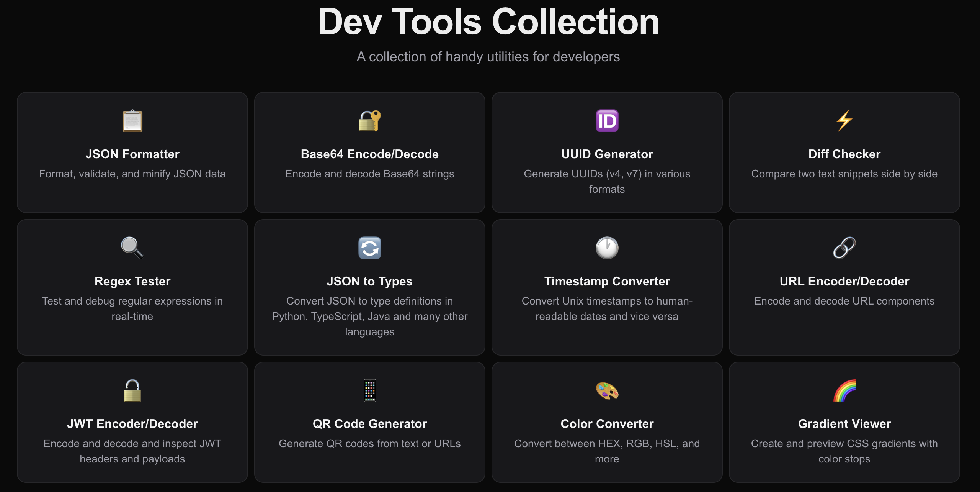The width and height of the screenshot is (980, 492).
Task: Click 'Create and preview CSS gradients' text
Action: pyautogui.click(x=844, y=451)
